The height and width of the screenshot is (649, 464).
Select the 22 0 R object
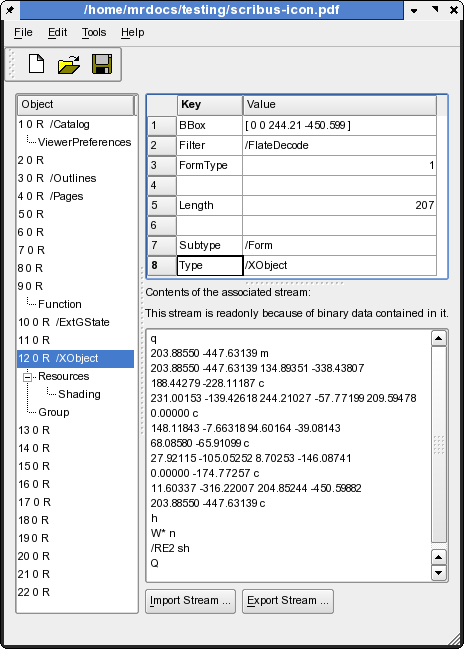(34, 592)
